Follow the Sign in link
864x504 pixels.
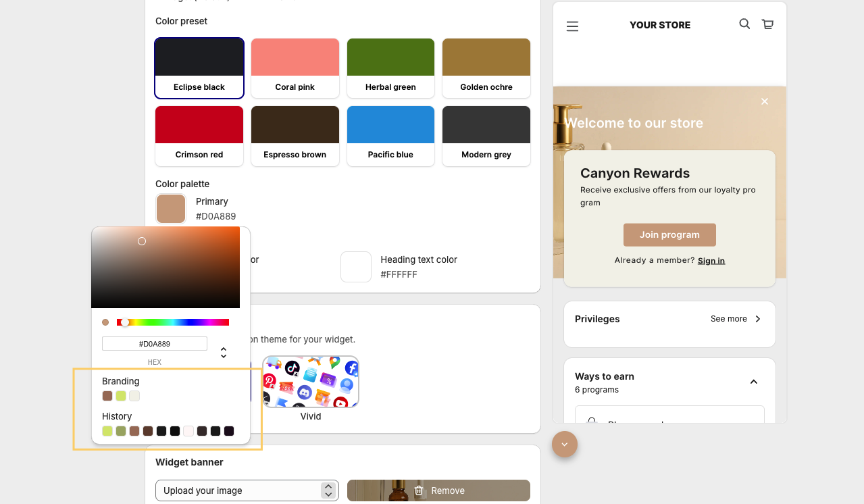click(x=711, y=261)
